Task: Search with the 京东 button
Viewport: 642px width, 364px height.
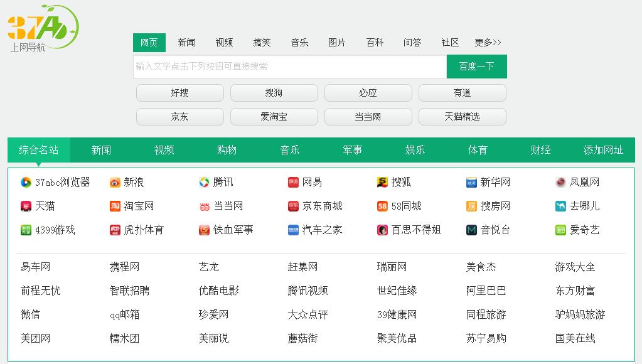Action: [179, 117]
